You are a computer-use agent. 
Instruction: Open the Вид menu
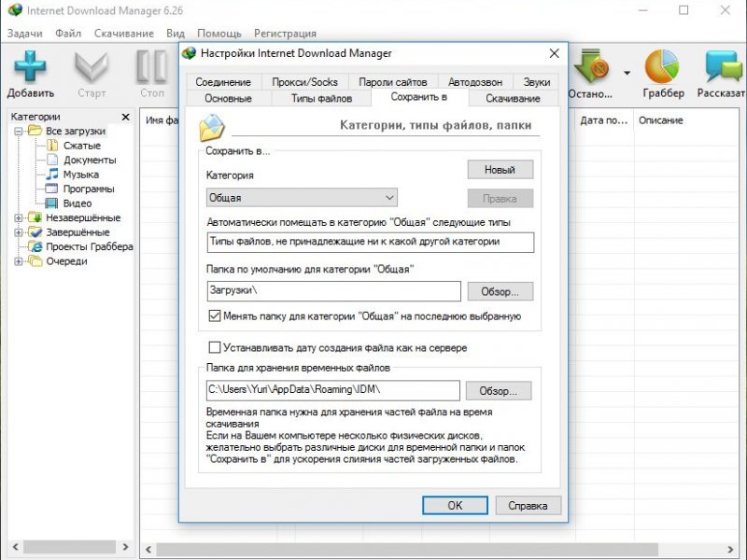click(x=176, y=34)
